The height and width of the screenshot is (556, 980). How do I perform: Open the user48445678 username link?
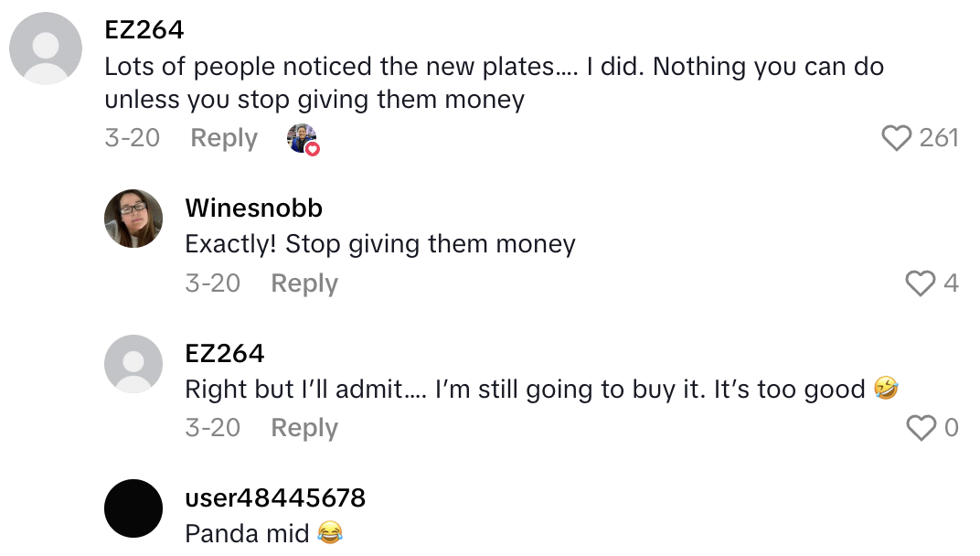click(x=275, y=498)
